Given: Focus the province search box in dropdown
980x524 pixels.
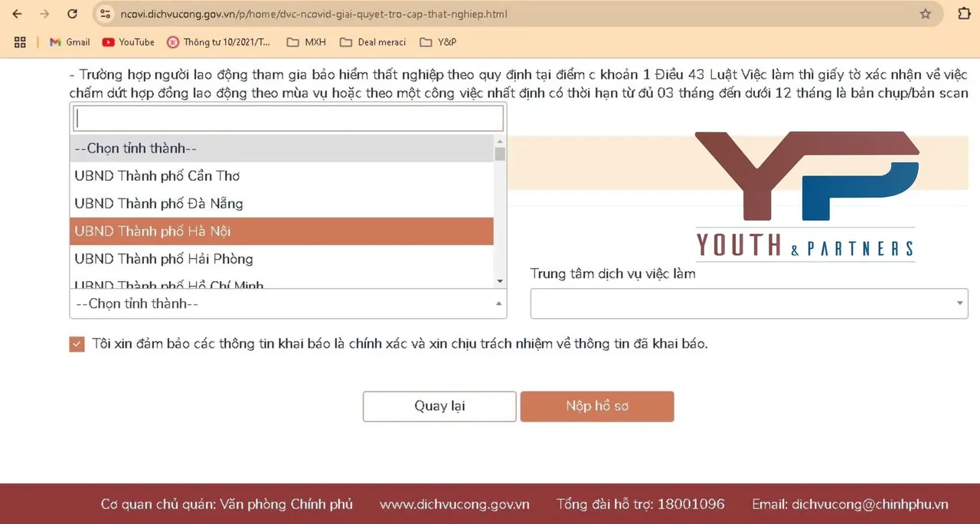Looking at the screenshot, I should pyautogui.click(x=288, y=118).
